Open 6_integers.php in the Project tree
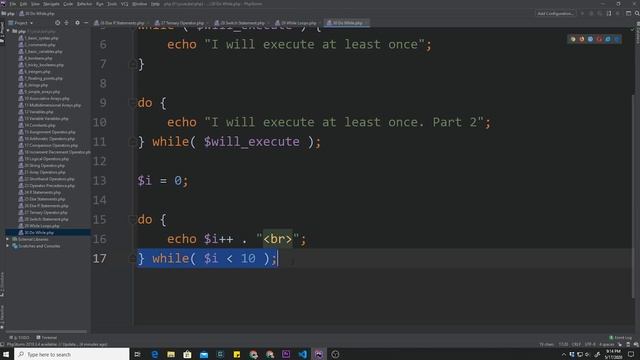The height and width of the screenshot is (360, 640). (34, 71)
